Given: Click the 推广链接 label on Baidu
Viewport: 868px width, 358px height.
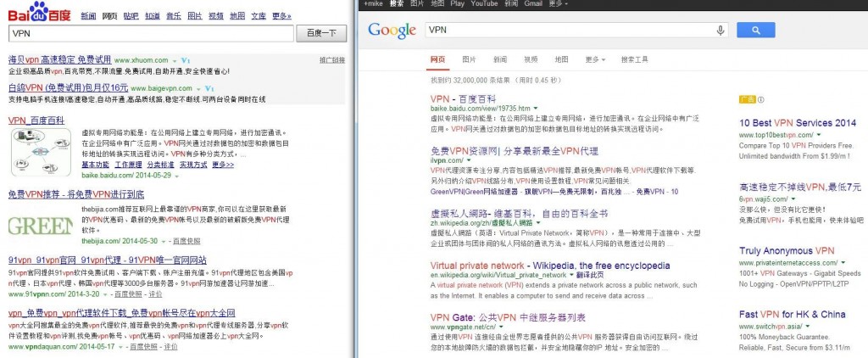Looking at the screenshot, I should click(332, 60).
